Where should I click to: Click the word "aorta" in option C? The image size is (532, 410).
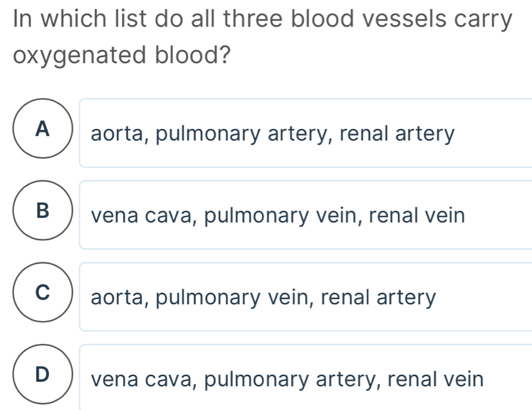point(118,297)
